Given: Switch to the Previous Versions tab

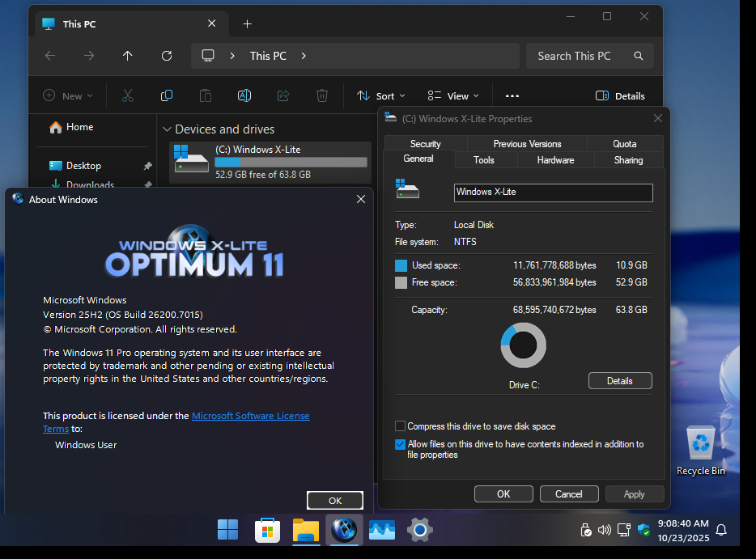Looking at the screenshot, I should [527, 144].
